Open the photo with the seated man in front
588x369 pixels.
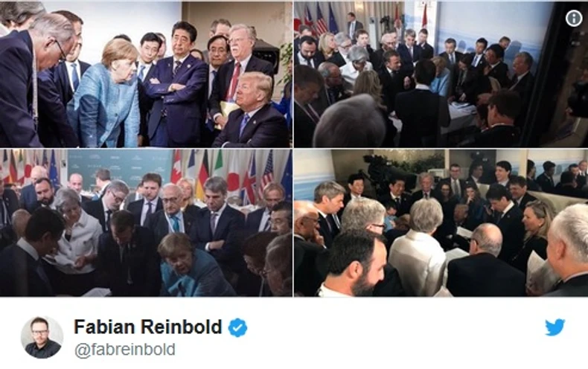(146, 74)
